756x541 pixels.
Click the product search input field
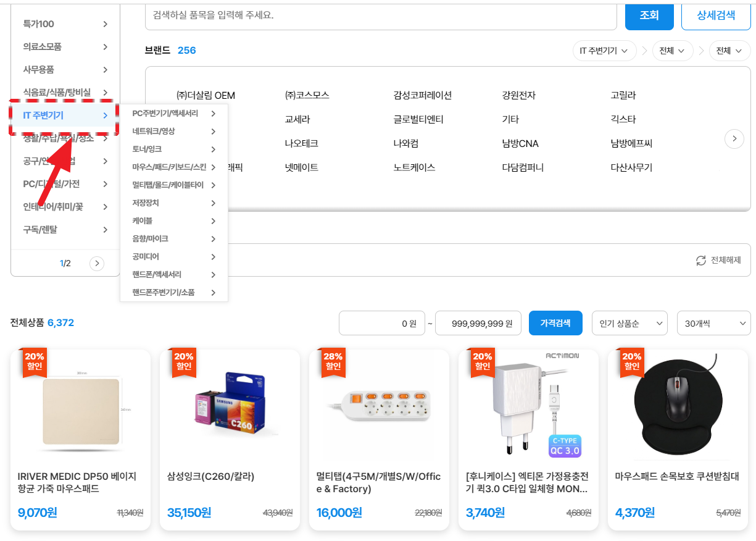coord(381,15)
